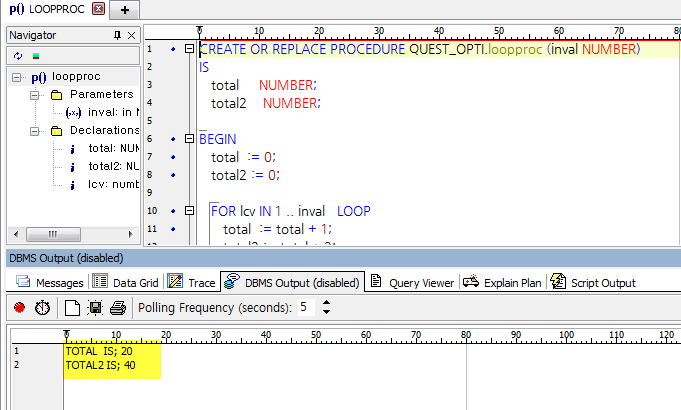Collapse the Declarations folder
Viewport: 681px width, 410px height.
pos(33,131)
